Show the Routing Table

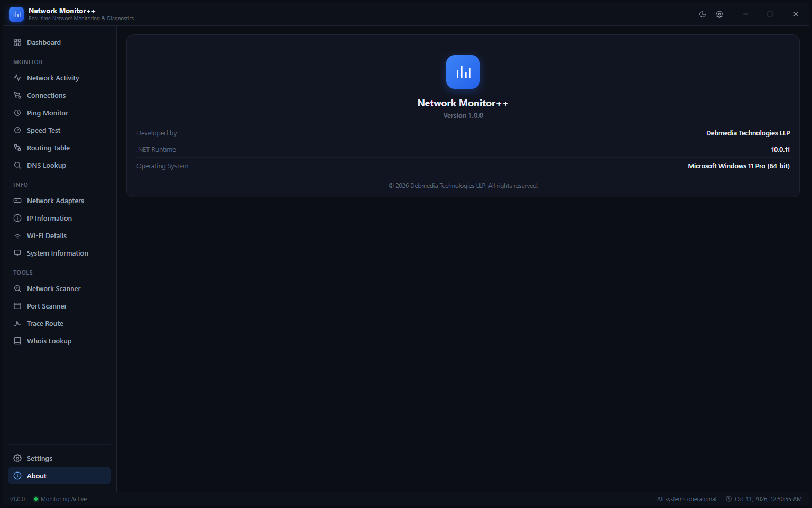[x=59, y=148]
